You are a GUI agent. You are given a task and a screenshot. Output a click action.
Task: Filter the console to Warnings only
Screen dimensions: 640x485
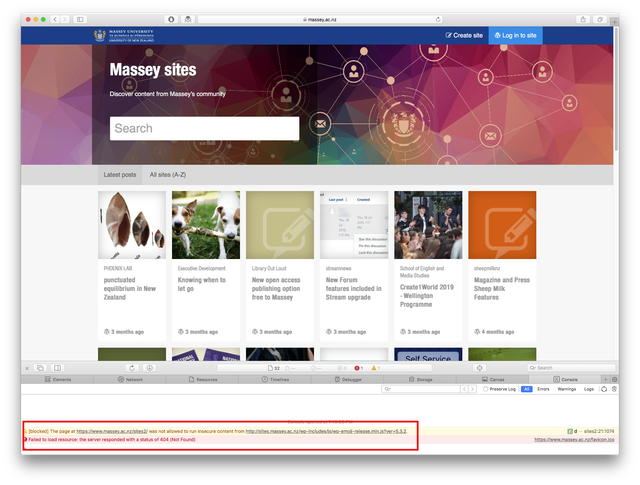click(x=567, y=389)
